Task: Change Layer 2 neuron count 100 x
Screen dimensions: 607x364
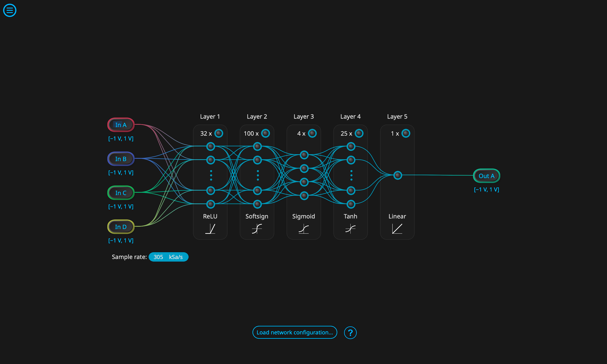Action: point(251,133)
